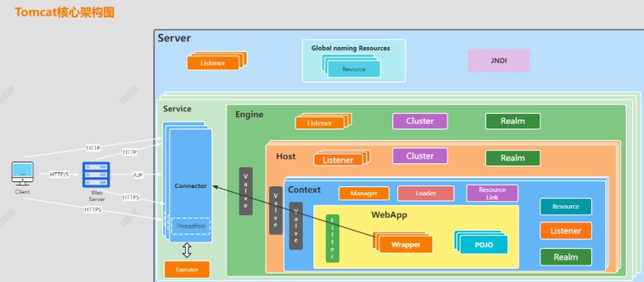This screenshot has width=644, height=282.
Task: Click the Web Server rack icon
Action: [96, 174]
